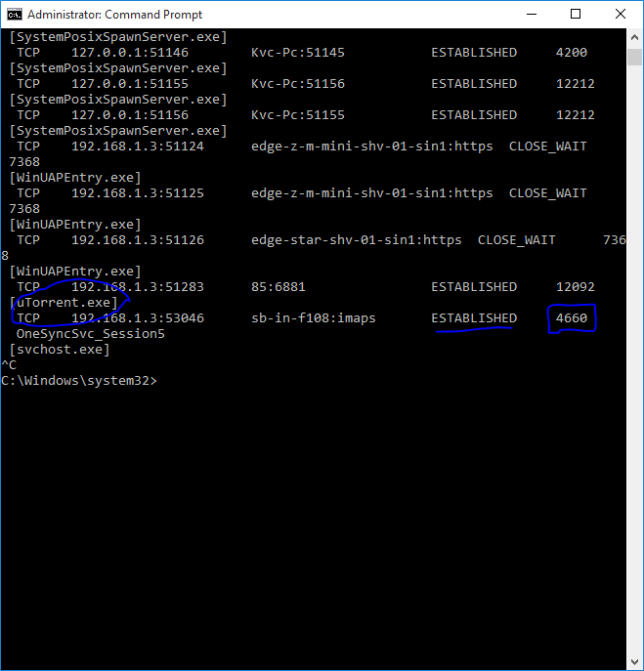This screenshot has height=671, width=644.
Task: Click the vertical scrollbar thumb
Action: [x=634, y=55]
